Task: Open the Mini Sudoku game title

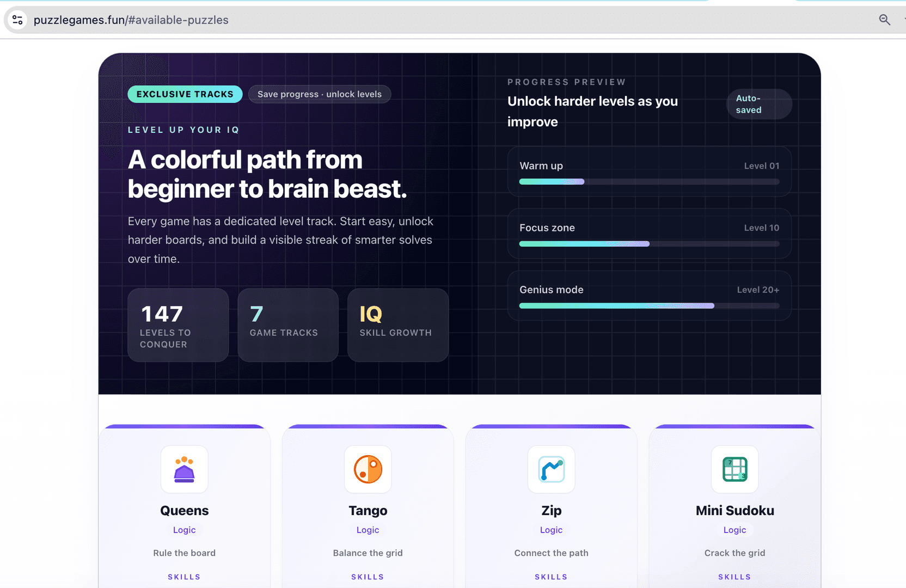Action: (x=735, y=511)
